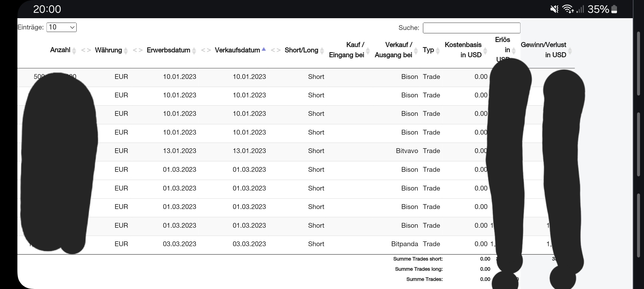Click the Wi-Fi status icon

(x=568, y=9)
